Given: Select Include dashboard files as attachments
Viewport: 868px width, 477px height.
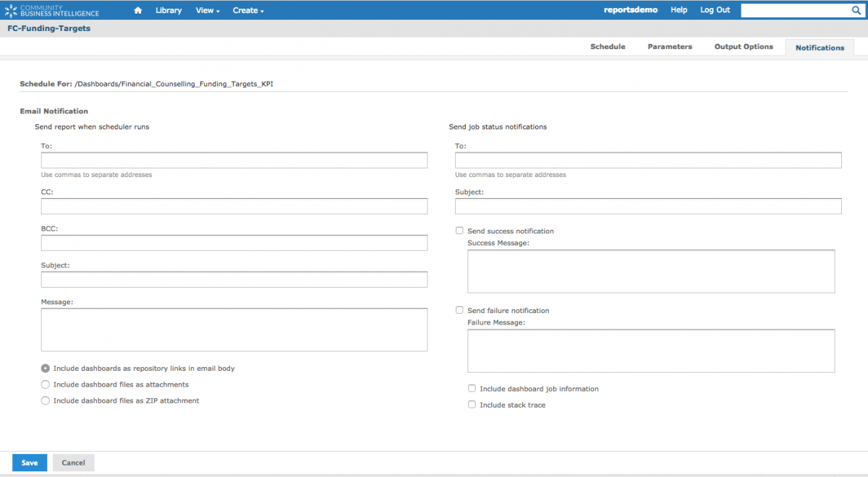Looking at the screenshot, I should coord(46,384).
